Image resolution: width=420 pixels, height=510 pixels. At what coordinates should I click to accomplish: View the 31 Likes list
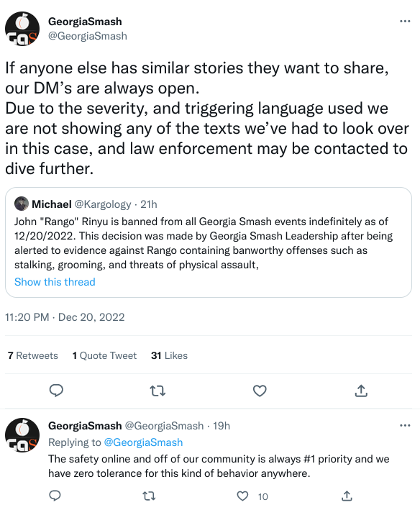coord(169,355)
